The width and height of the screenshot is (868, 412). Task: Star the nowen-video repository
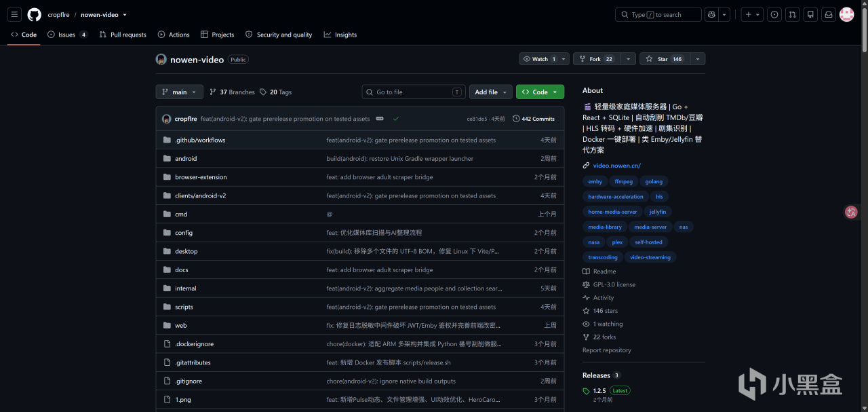665,59
